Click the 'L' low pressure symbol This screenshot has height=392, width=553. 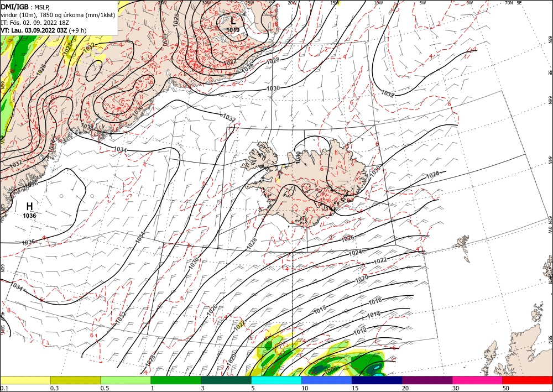[233, 21]
